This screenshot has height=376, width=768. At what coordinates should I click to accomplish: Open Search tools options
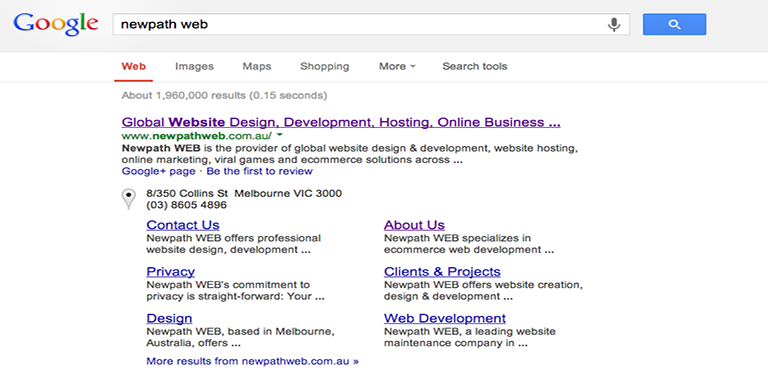point(475,66)
